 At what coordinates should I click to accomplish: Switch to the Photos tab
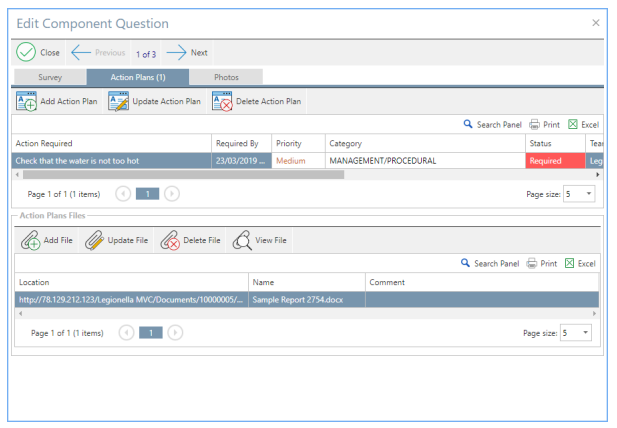[226, 77]
